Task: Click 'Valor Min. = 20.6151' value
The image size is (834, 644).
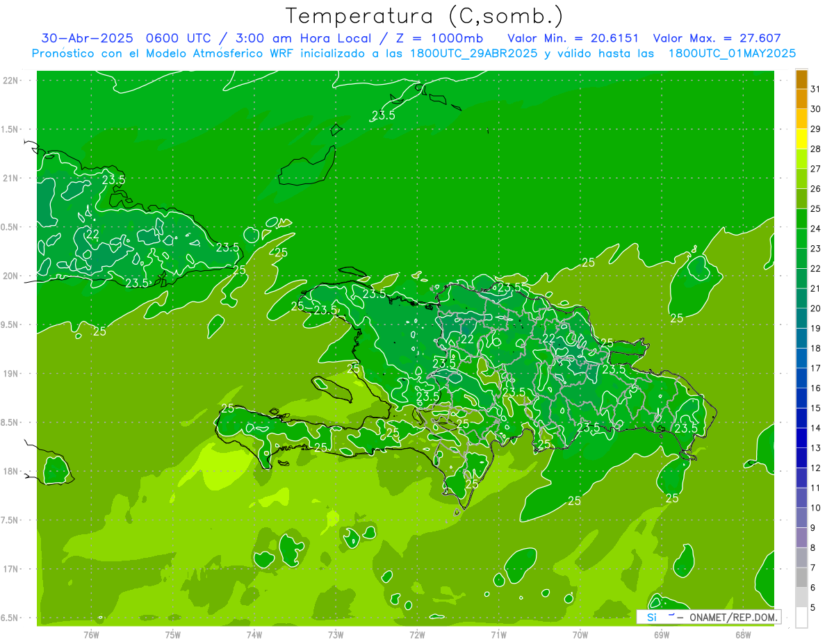Action: point(573,38)
